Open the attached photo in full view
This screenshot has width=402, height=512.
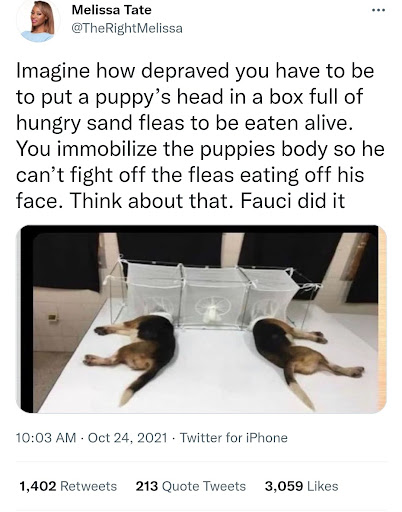201,319
